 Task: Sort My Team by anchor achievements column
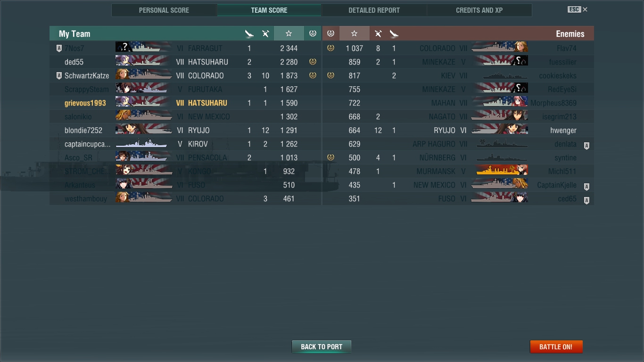coord(313,33)
